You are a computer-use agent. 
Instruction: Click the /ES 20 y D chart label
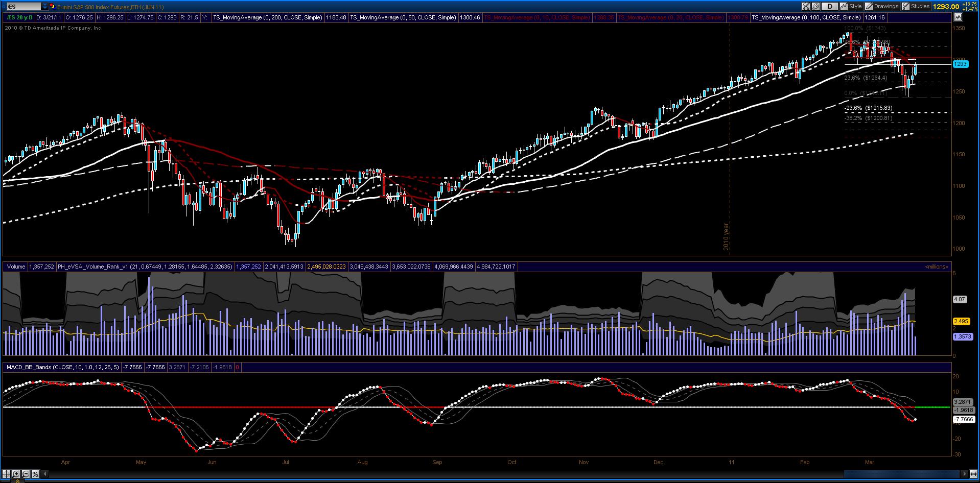point(19,17)
